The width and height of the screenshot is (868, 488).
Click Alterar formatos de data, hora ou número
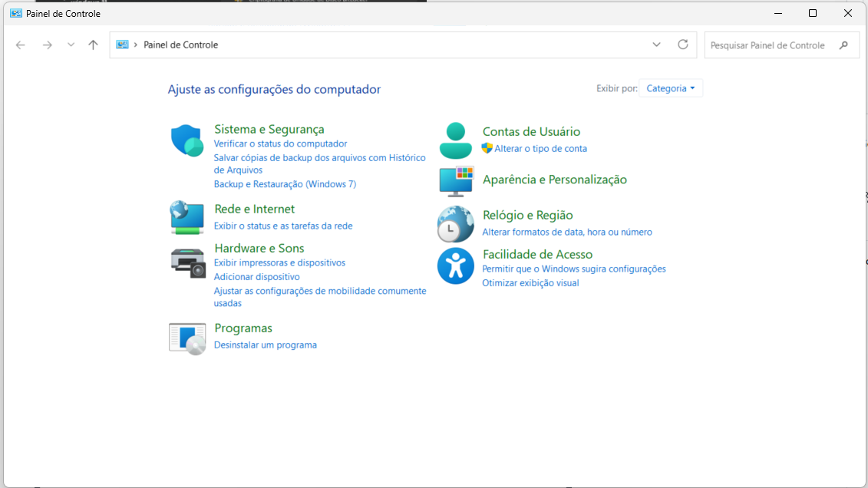[567, 232]
